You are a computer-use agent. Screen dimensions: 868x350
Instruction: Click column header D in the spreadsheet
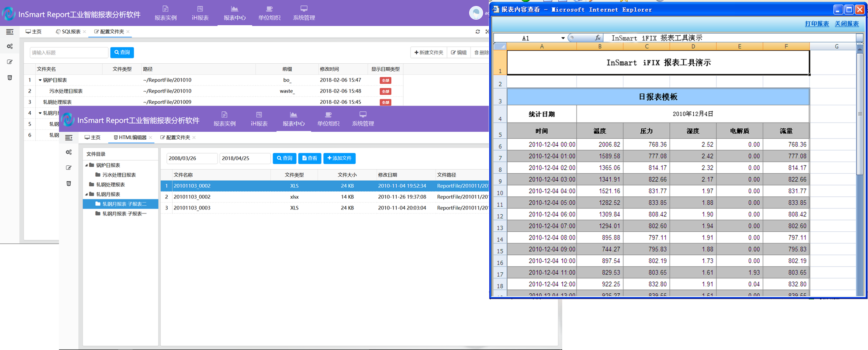693,46
